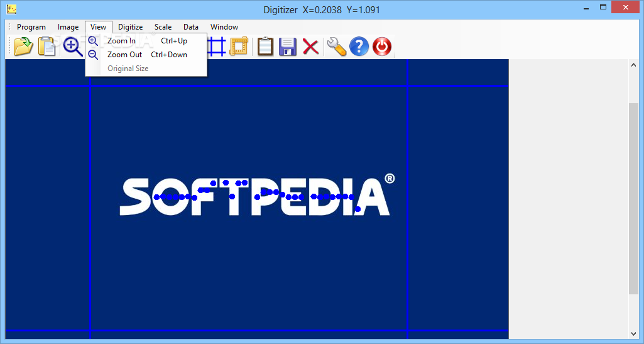
Task: Click the vertical scrollbar down arrow
Action: (x=634, y=334)
